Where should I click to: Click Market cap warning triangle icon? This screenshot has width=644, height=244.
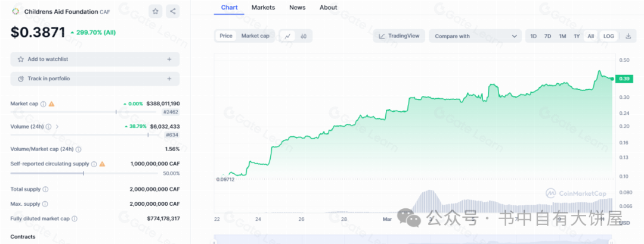pyautogui.click(x=52, y=104)
